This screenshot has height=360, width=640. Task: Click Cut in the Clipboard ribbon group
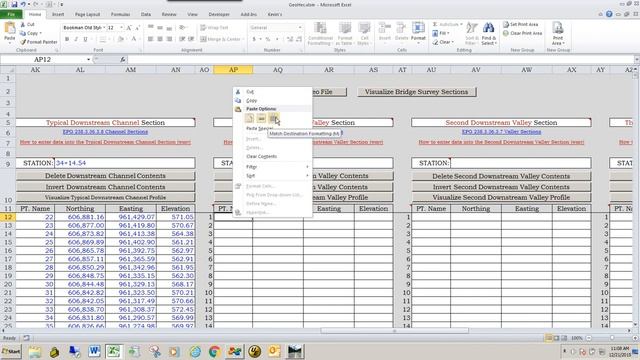tap(27, 24)
